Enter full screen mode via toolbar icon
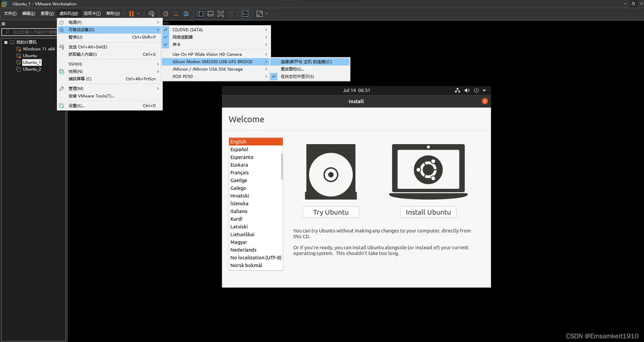Image resolution: width=644 pixels, height=342 pixels. coord(221,13)
